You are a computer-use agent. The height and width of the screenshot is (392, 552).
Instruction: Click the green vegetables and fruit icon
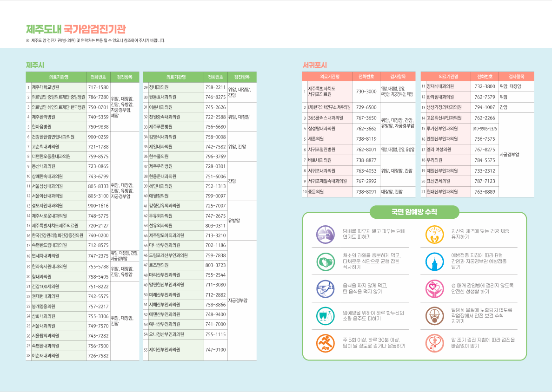coord(325,261)
